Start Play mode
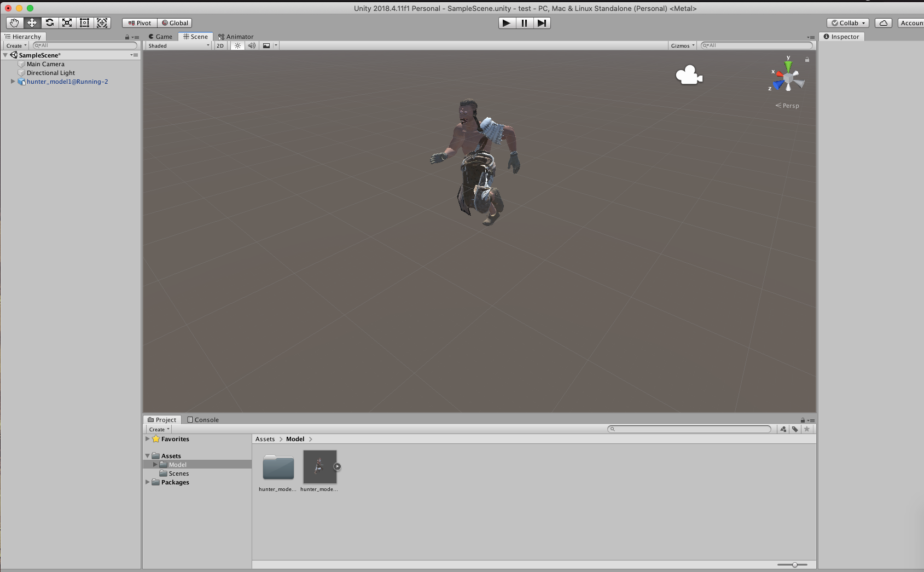 click(507, 23)
